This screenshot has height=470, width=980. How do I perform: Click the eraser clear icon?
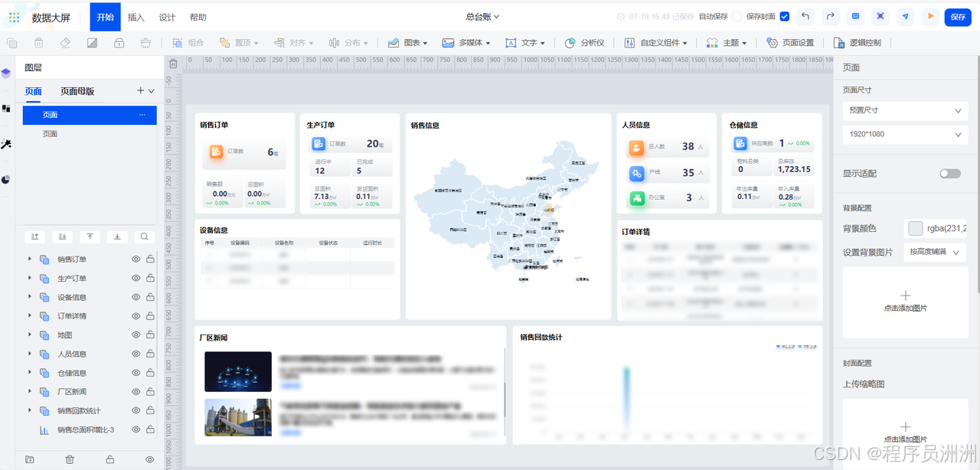(65, 43)
